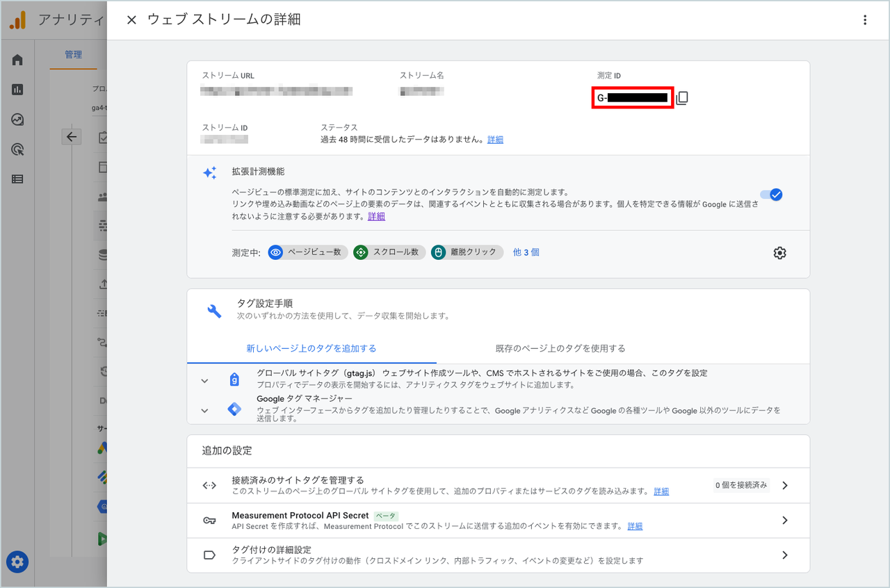890x588 pixels.
Task: Click the 測定 ID label
Action: pos(609,75)
